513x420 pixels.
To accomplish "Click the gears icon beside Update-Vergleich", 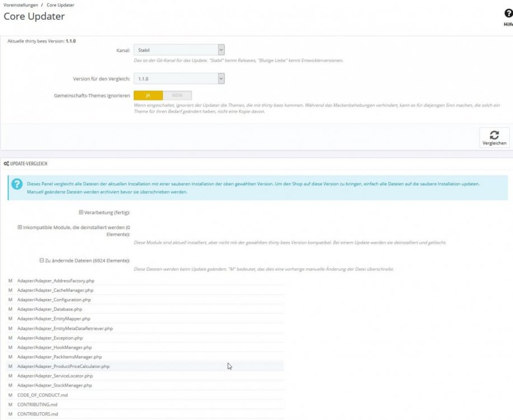I will click(x=6, y=163).
